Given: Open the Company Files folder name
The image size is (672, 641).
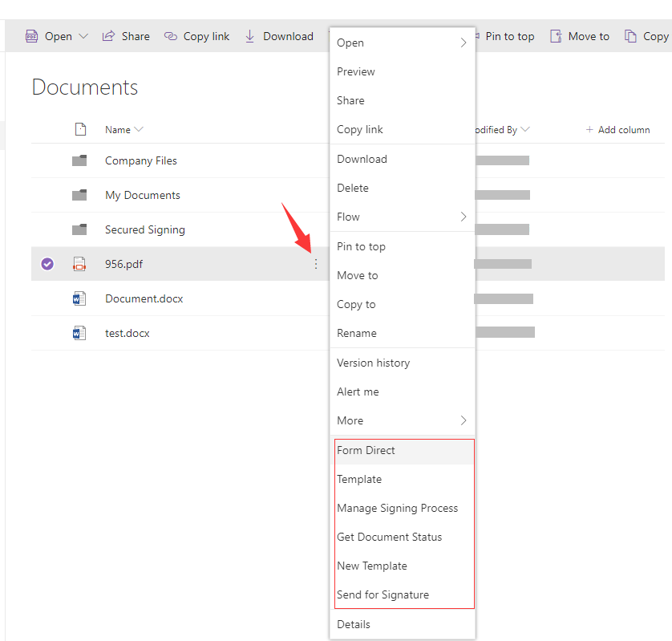Looking at the screenshot, I should click(x=141, y=160).
